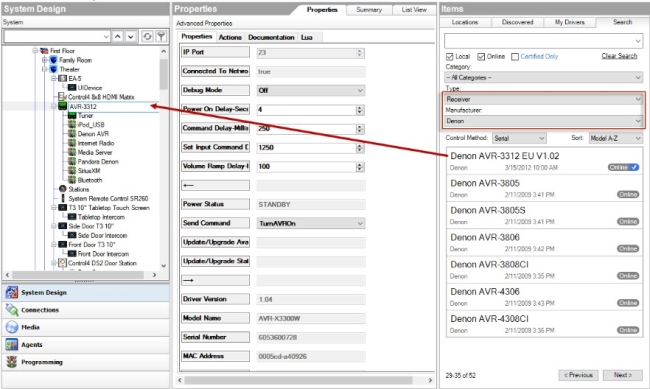
Task: Open the Documentation tab
Action: click(271, 37)
